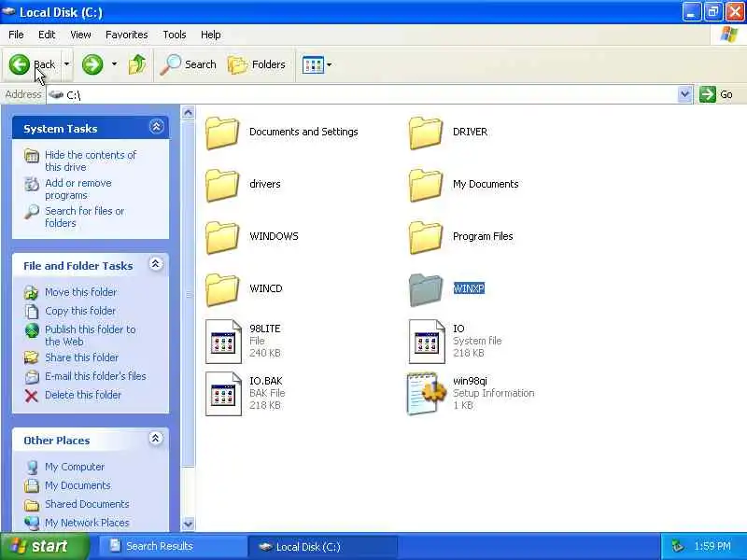
Task: Click Copy this folder link
Action: [80, 311]
